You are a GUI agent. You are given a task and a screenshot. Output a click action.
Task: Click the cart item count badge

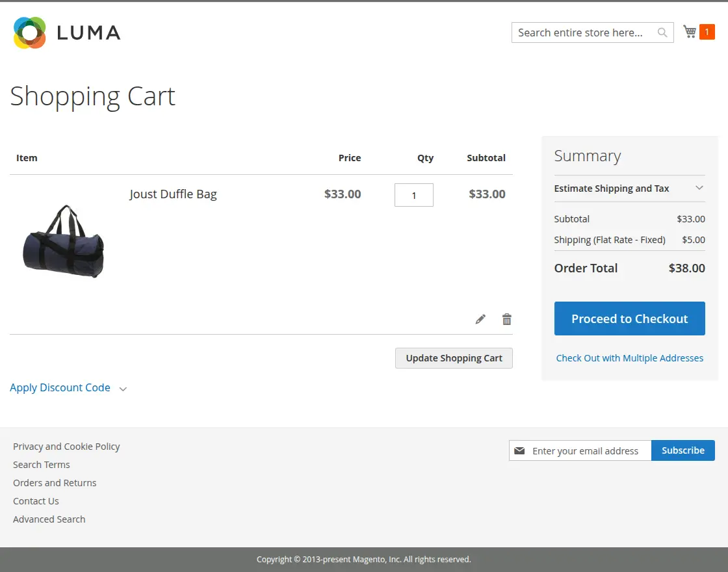tap(707, 32)
